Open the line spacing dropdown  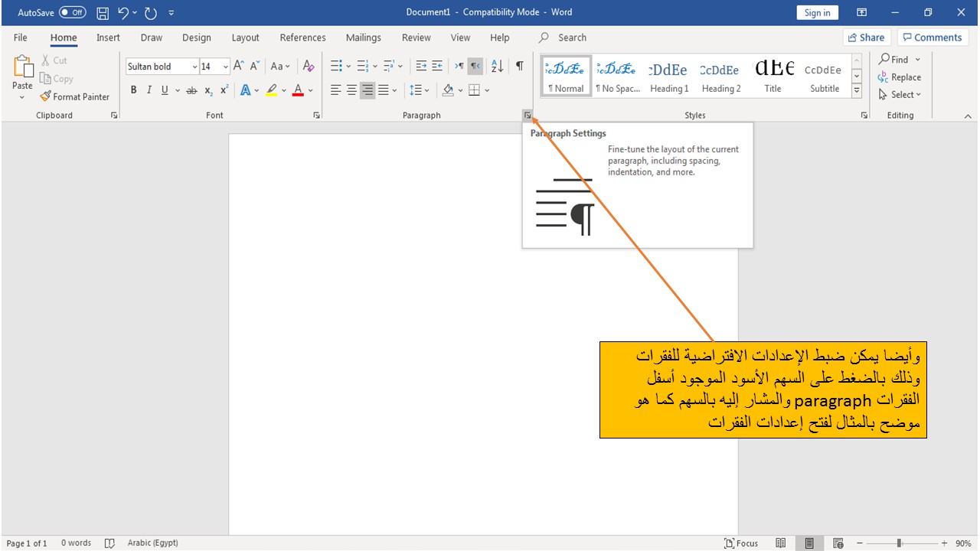point(426,90)
